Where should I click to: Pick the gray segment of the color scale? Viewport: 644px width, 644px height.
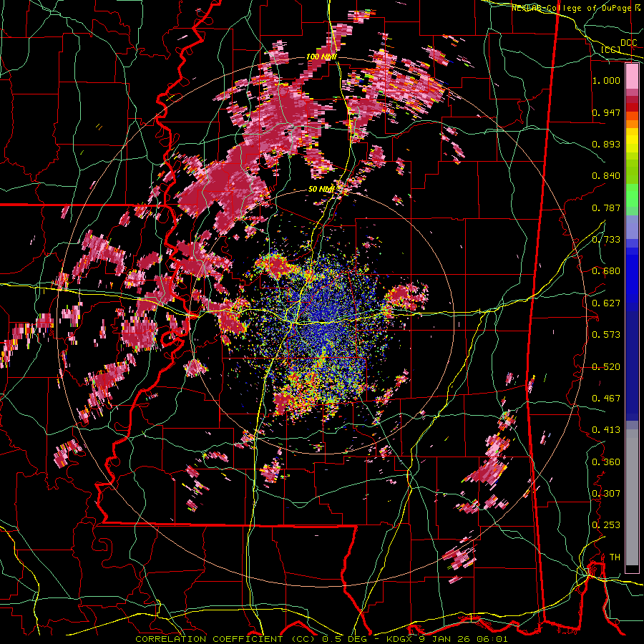[x=632, y=497]
